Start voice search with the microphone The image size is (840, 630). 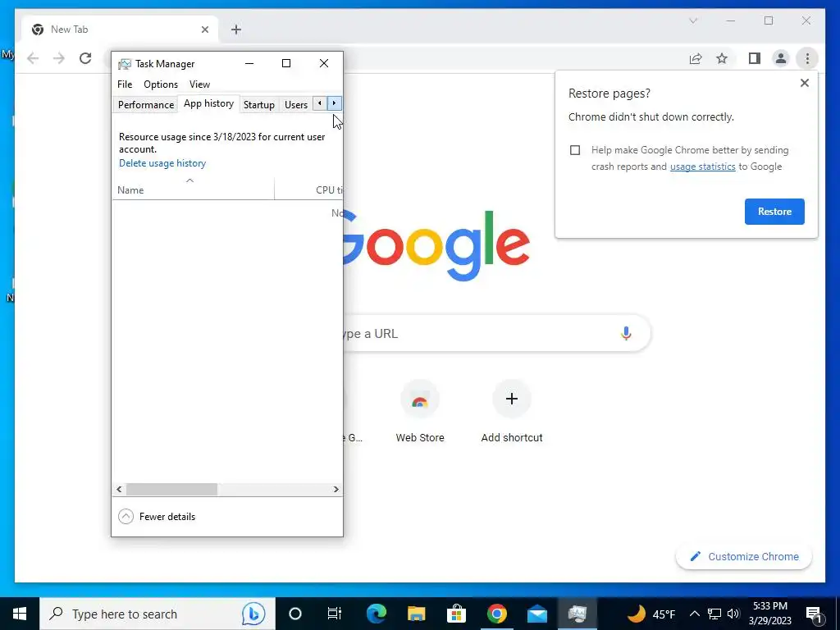pos(626,333)
